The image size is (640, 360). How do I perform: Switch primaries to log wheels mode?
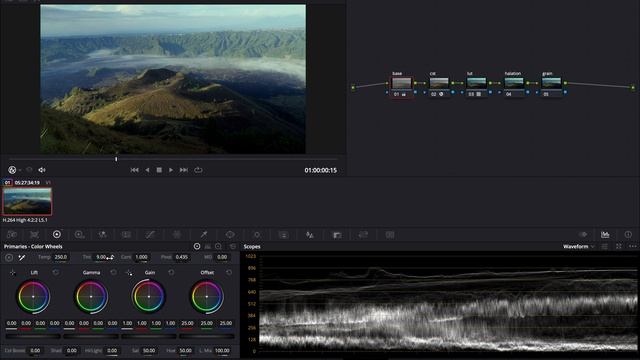[x=218, y=246]
